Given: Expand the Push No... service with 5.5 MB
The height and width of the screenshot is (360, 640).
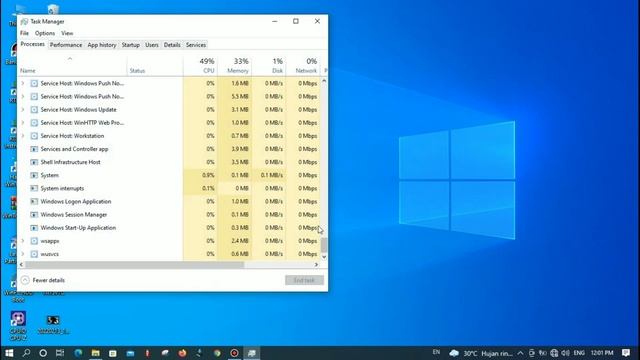Looking at the screenshot, I should pos(23,96).
